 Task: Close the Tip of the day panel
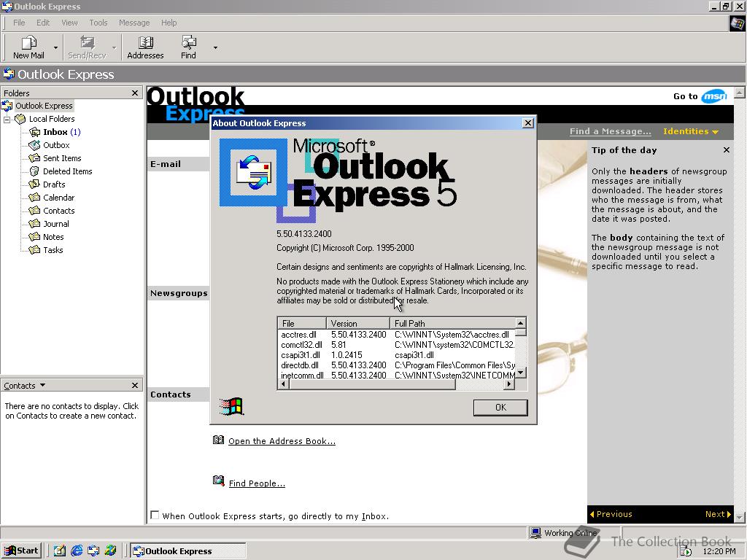point(727,150)
